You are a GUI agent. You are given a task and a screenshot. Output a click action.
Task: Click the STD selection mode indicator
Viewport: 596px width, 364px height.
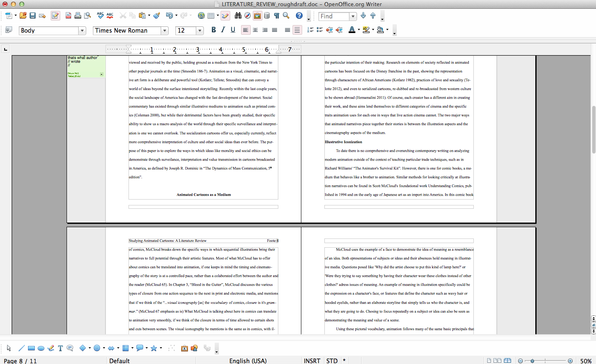[332, 361]
